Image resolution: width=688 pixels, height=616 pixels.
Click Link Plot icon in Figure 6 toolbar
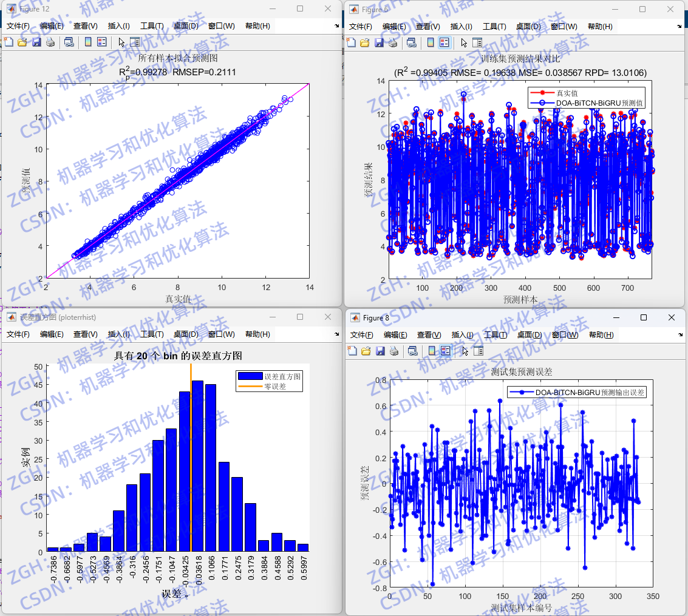click(412, 42)
